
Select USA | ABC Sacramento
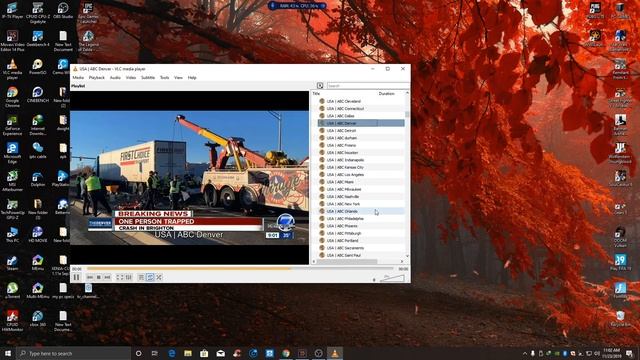pos(361,248)
